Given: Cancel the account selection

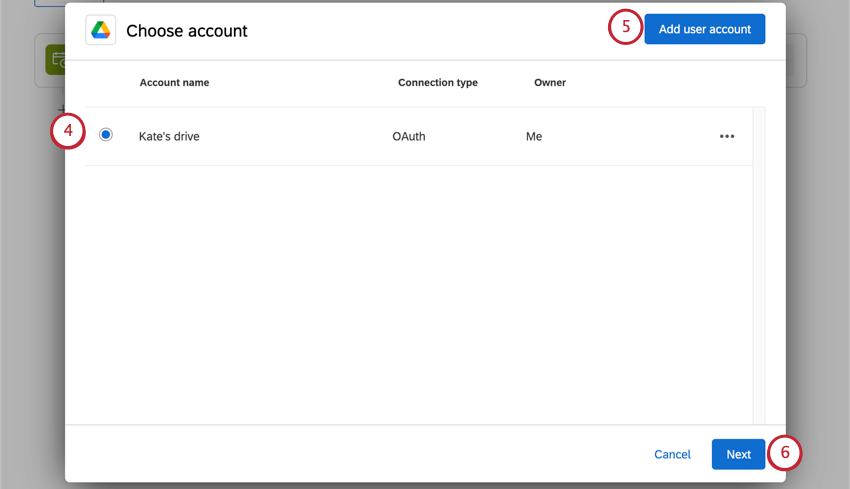Looking at the screenshot, I should pos(672,454).
